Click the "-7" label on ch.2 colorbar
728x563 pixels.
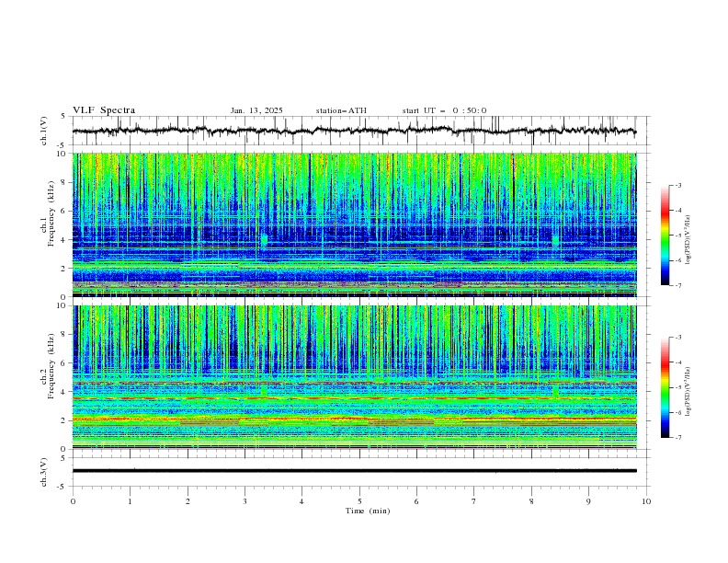point(677,438)
